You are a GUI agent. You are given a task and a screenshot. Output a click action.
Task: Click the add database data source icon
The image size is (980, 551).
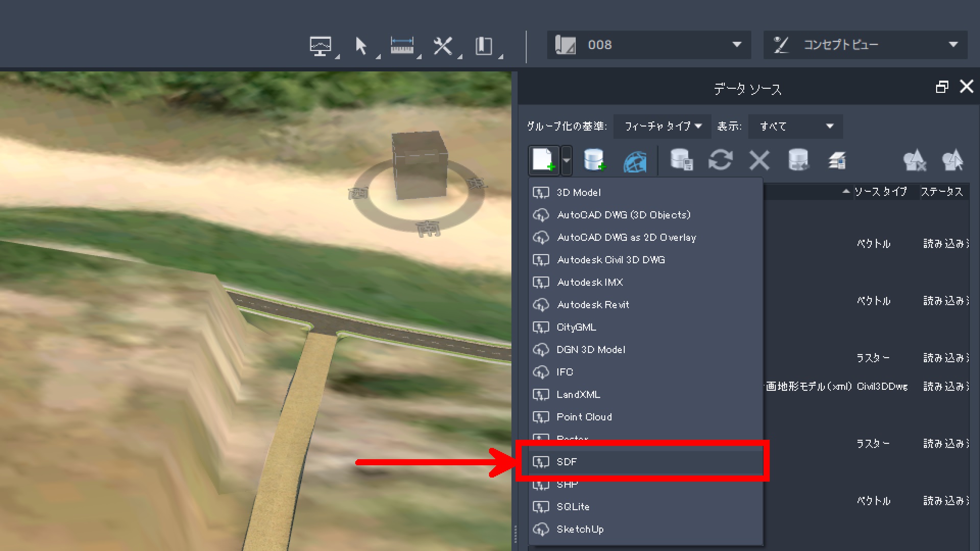pos(595,160)
